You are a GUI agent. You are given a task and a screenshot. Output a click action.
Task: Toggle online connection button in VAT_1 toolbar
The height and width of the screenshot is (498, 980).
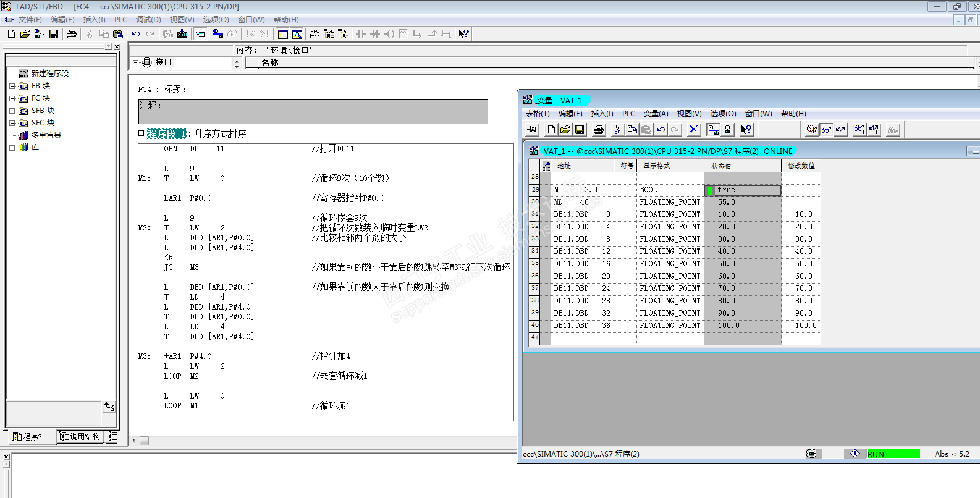pyautogui.click(x=713, y=129)
